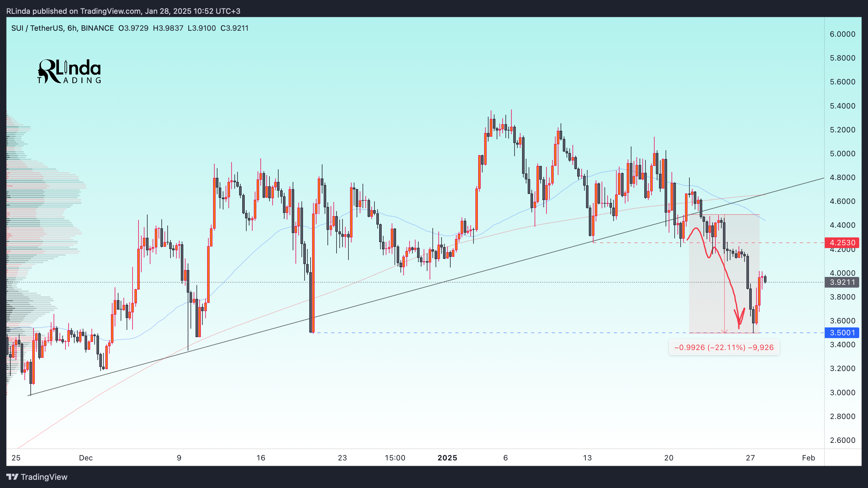Click the 13 date label on time axis
This screenshot has width=868, height=488.
point(587,458)
